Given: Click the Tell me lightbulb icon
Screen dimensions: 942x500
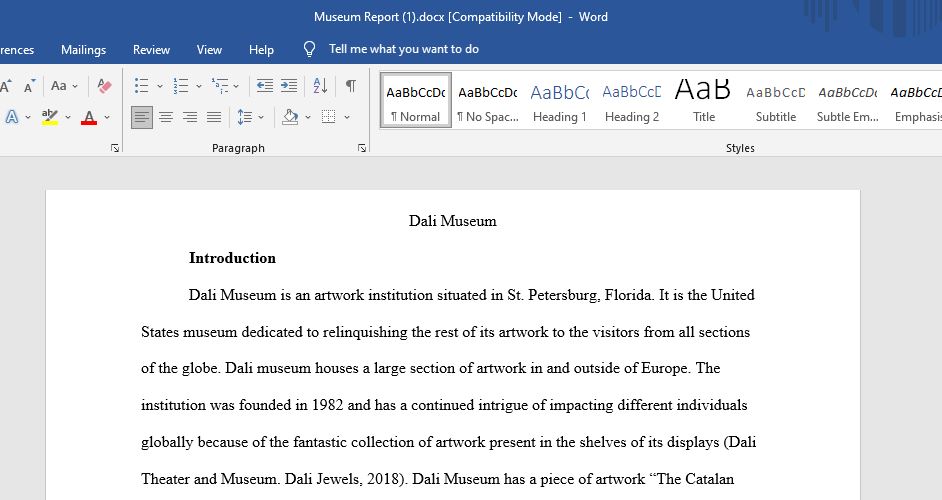Looking at the screenshot, I should [x=309, y=49].
